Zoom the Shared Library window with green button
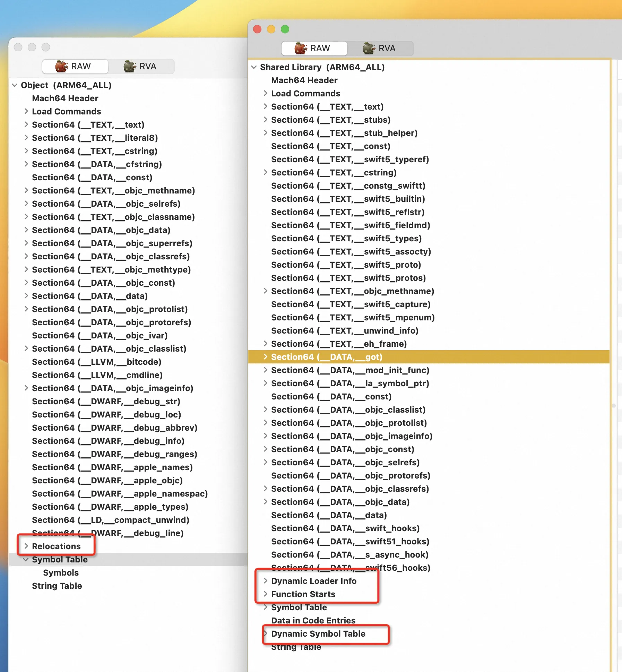This screenshot has height=672, width=622. [285, 29]
